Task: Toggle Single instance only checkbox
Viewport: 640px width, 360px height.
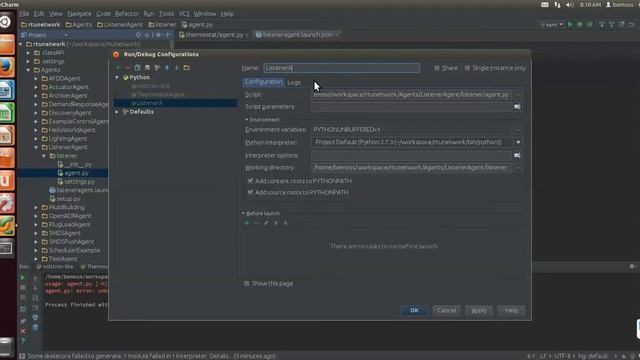Action: 467,68
